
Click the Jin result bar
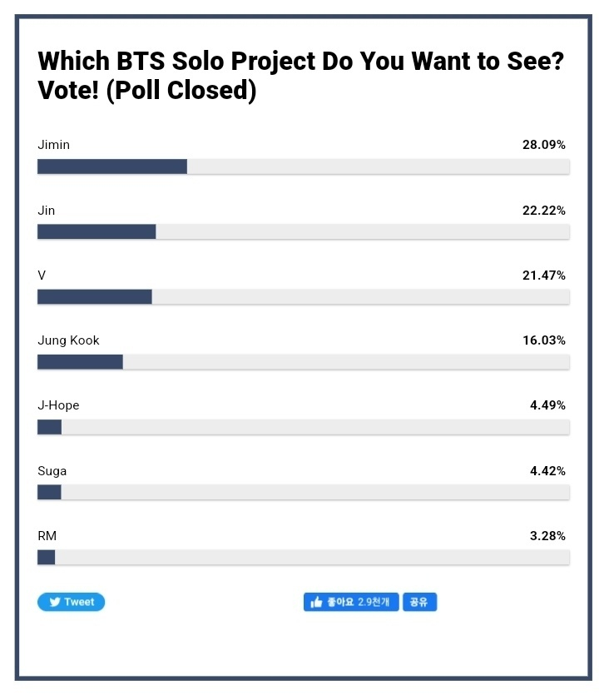point(304,231)
